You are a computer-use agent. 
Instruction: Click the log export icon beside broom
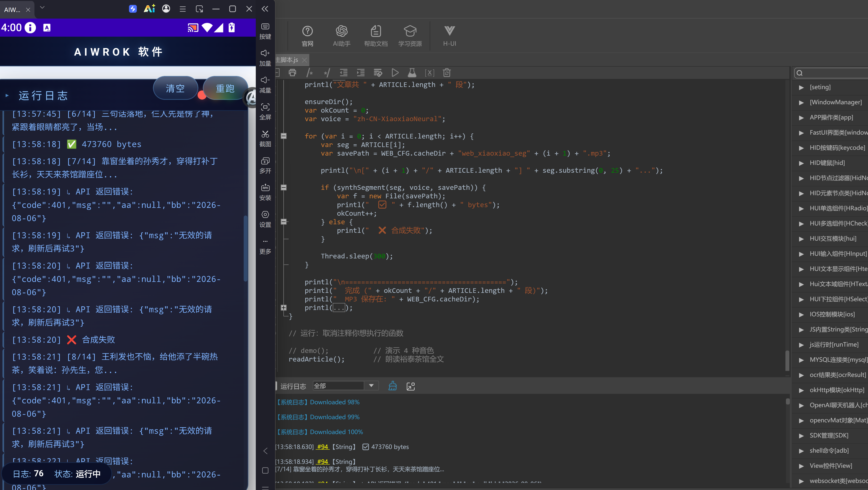pyautogui.click(x=410, y=386)
